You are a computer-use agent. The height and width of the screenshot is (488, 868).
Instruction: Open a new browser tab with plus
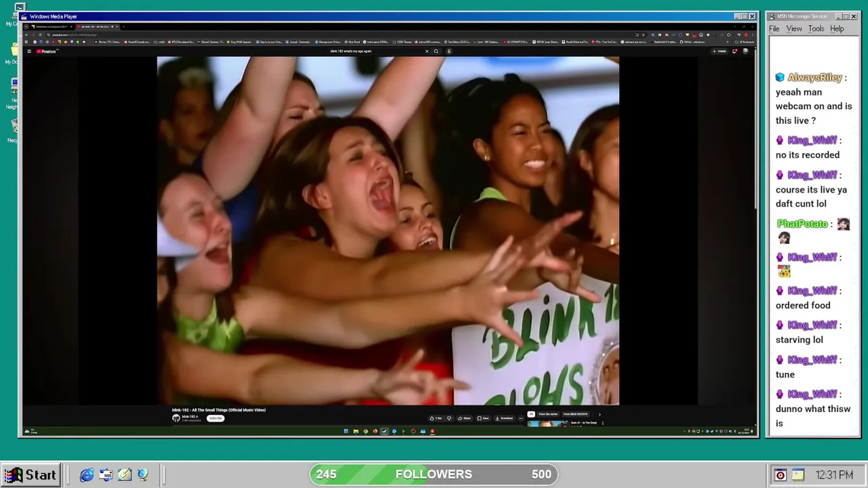point(123,26)
